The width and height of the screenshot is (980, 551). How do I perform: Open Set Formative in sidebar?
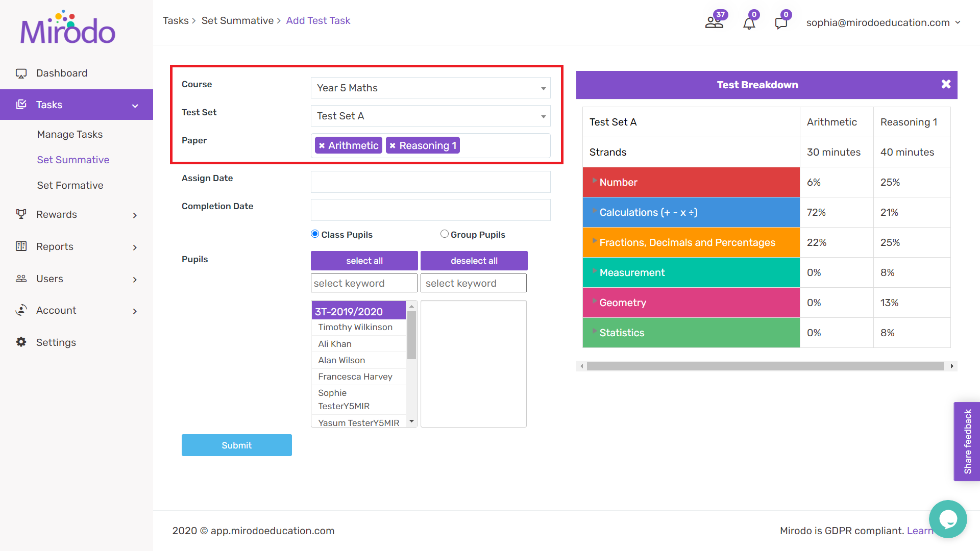pyautogui.click(x=70, y=185)
